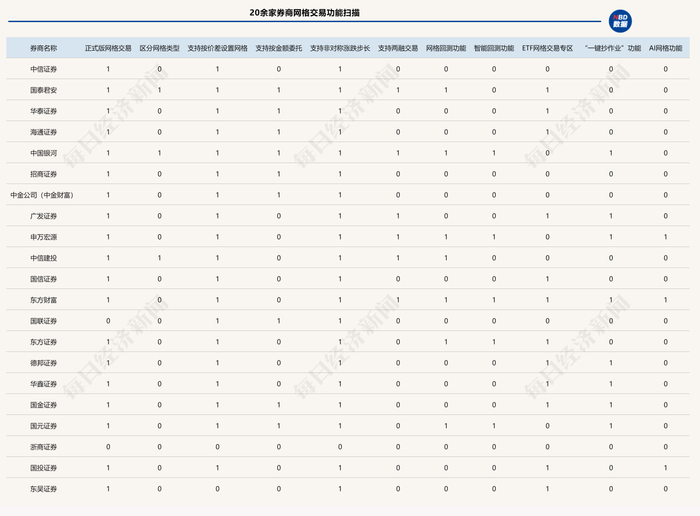700x516 pixels.
Task: Click 中信建投's 区分网格类型 value 1
Action: point(159,258)
